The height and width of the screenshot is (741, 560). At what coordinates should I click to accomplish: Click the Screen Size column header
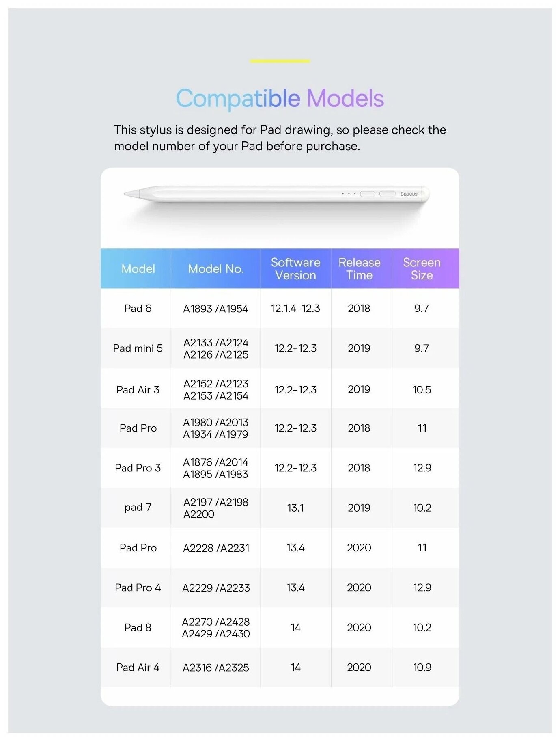pyautogui.click(x=422, y=269)
